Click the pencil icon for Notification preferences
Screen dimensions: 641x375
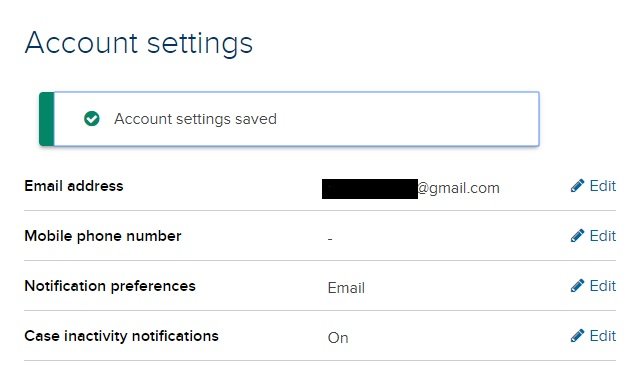click(x=577, y=286)
